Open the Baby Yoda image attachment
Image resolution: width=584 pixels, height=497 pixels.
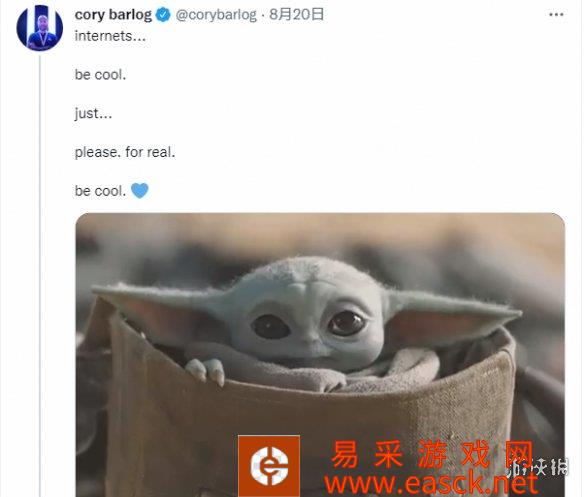(320, 355)
